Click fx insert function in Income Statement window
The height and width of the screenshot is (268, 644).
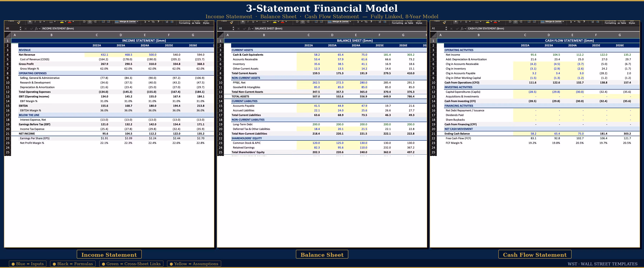point(36,28)
